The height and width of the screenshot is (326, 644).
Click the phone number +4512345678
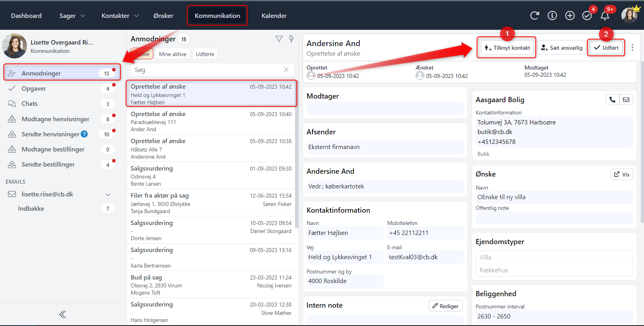coord(496,142)
